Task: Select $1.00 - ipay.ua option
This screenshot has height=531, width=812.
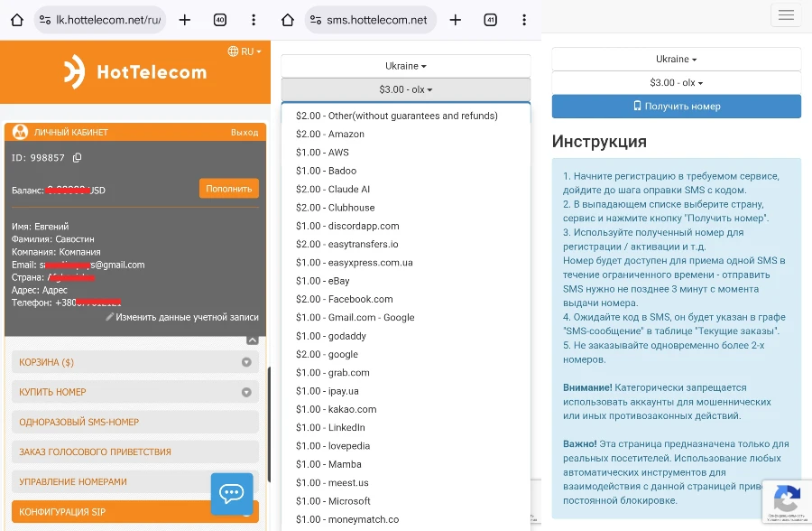Action: click(x=406, y=391)
